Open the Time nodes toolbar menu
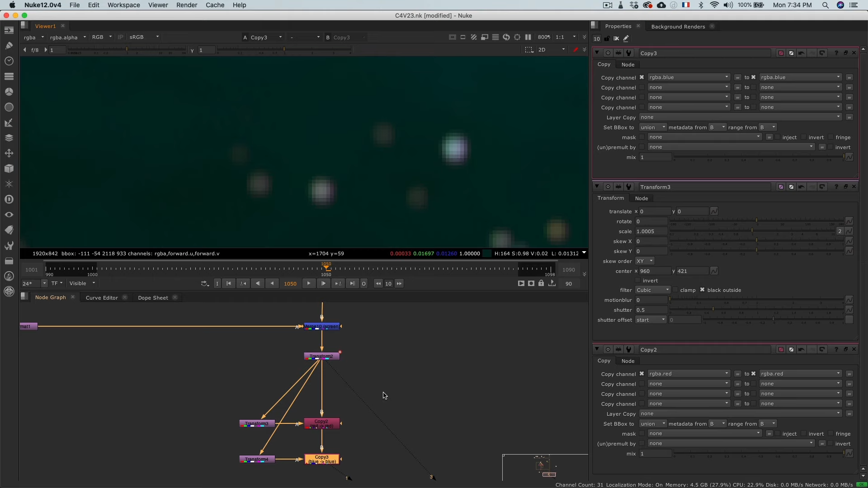The image size is (868, 488). click(x=9, y=61)
